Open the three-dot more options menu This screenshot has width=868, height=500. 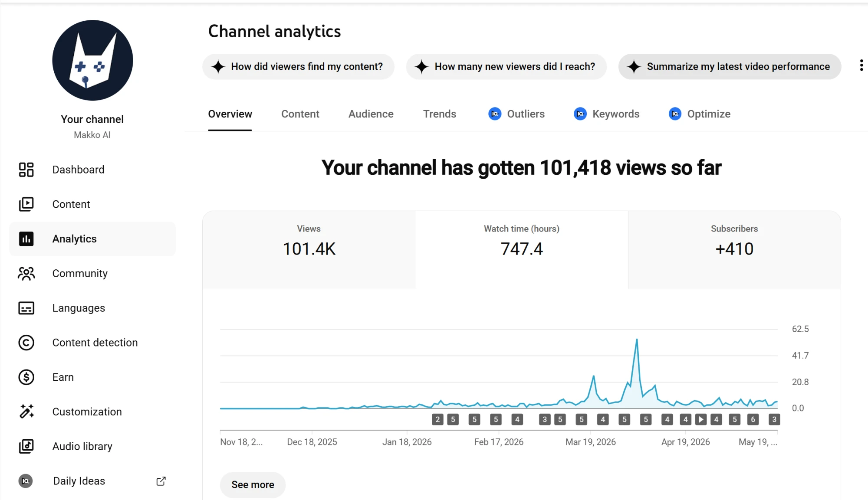coord(861,65)
